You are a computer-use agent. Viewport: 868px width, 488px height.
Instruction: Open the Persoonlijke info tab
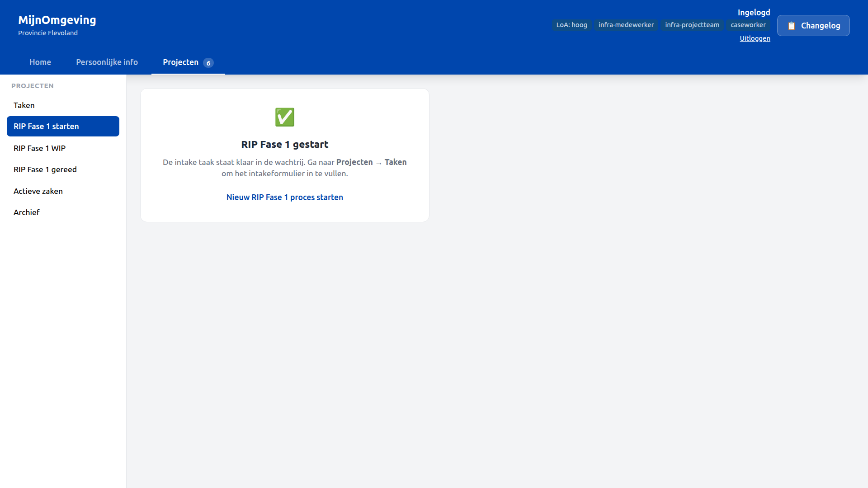[x=107, y=62]
